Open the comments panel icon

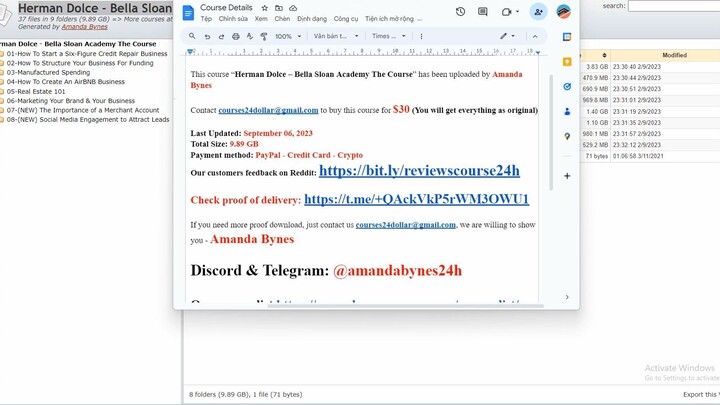[483, 12]
